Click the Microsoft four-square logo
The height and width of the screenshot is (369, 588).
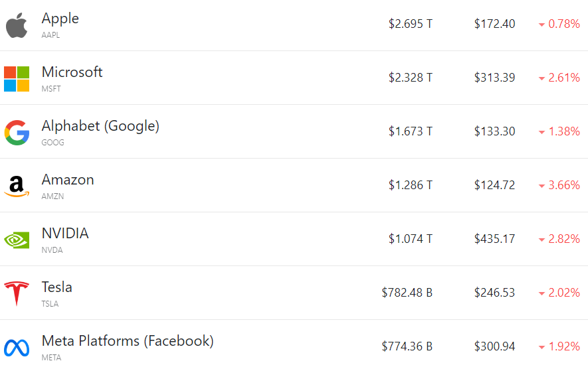(x=17, y=79)
